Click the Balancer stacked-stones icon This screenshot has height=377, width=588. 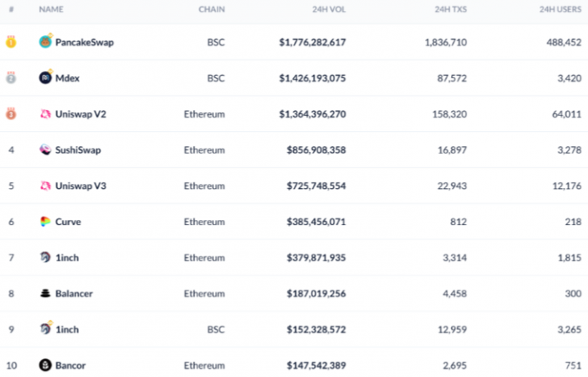[x=45, y=294]
